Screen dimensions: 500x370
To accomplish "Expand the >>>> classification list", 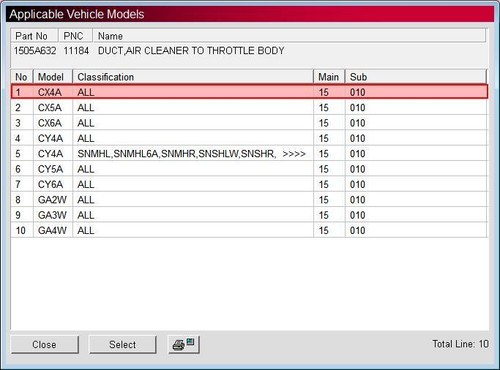I will 294,154.
